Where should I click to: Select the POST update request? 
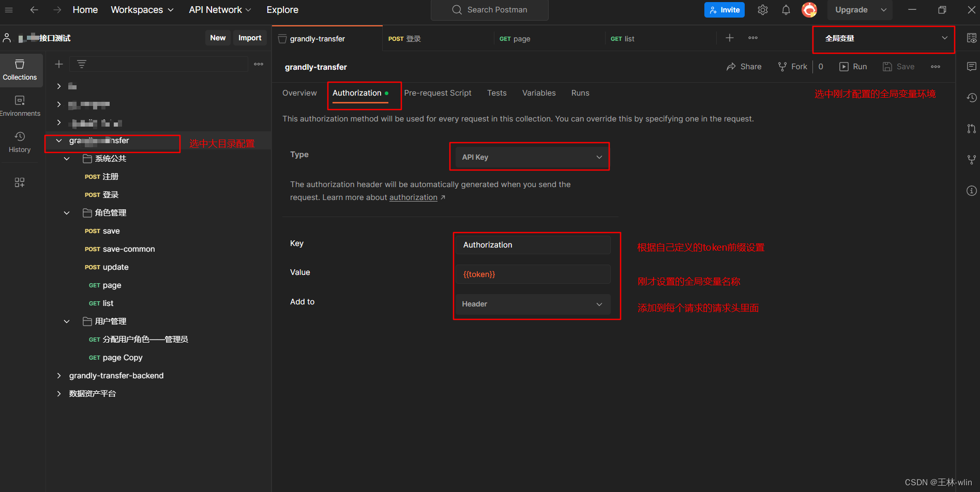coord(107,267)
